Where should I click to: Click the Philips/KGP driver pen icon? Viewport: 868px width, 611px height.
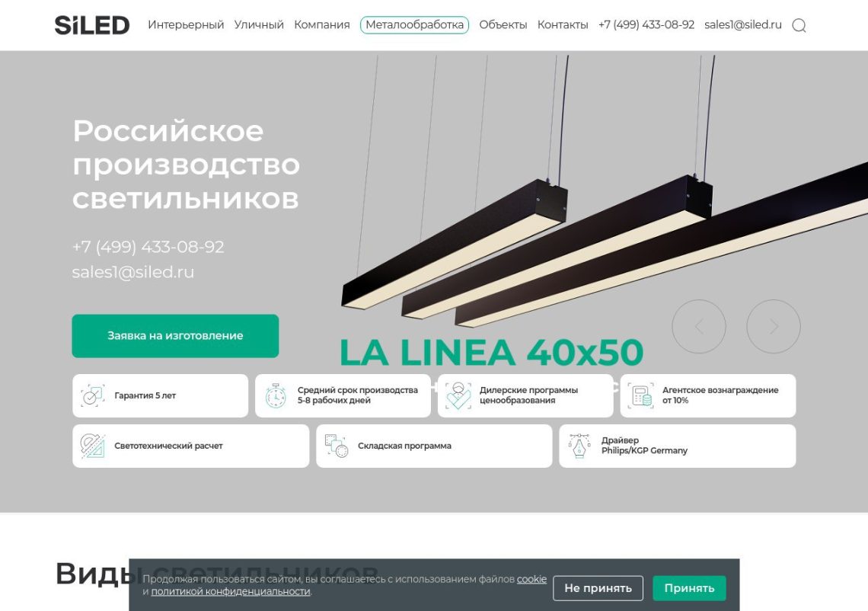point(579,446)
